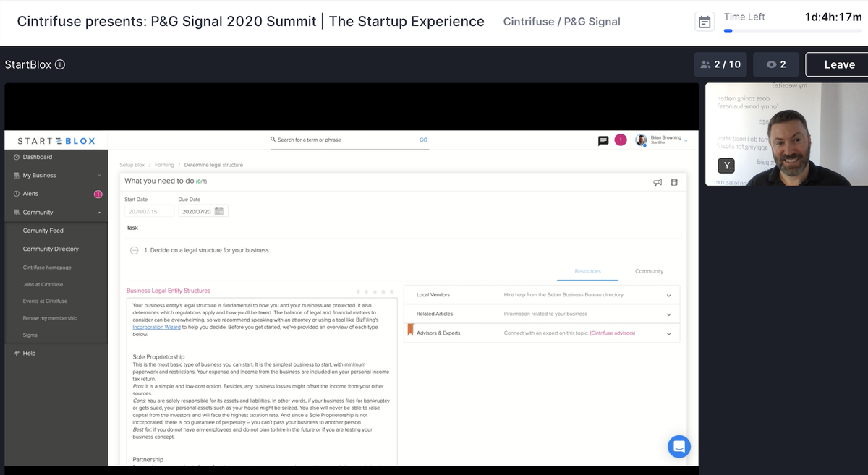Open My Business in the sidebar
This screenshot has height=475, width=868.
(x=39, y=175)
